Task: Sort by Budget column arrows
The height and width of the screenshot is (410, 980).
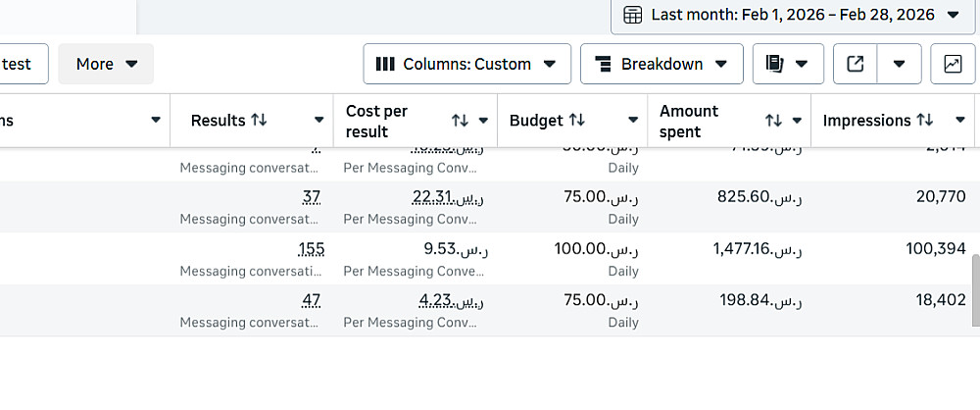Action: pyautogui.click(x=577, y=120)
